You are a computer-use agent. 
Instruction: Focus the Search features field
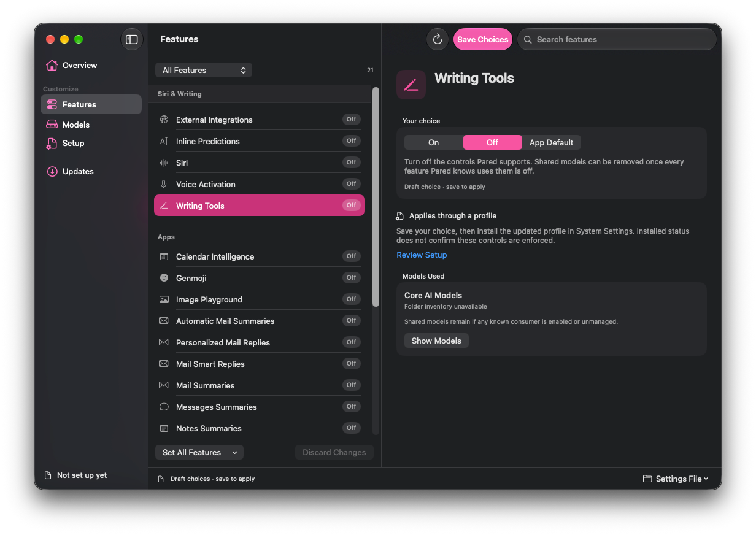(x=617, y=39)
